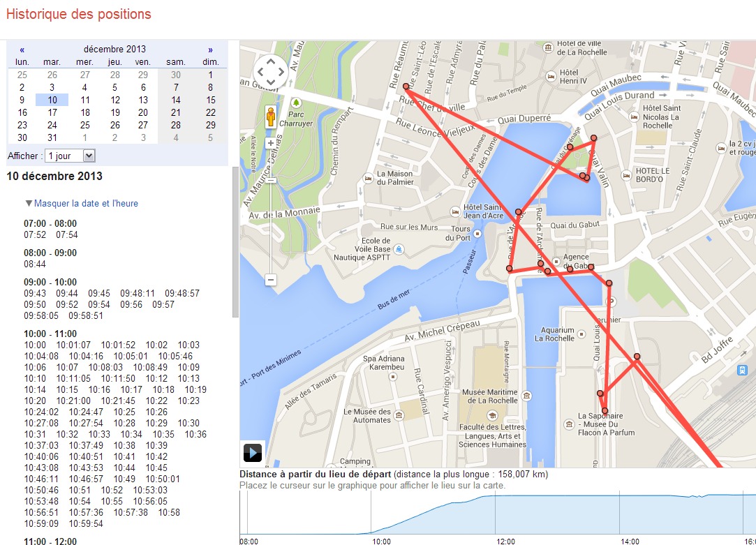Click the HOTEL LE BORD'O bed icon
756x545 pixels.
[x=626, y=175]
